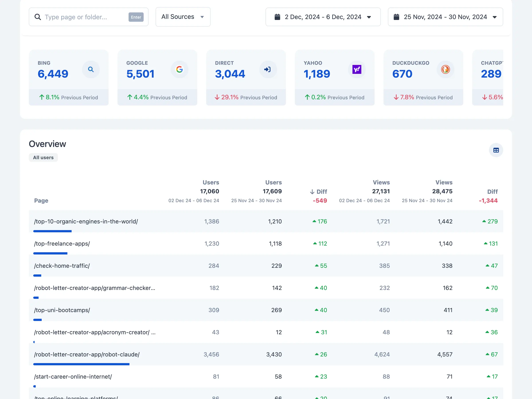Click the search magnifier in page filter

tap(38, 17)
